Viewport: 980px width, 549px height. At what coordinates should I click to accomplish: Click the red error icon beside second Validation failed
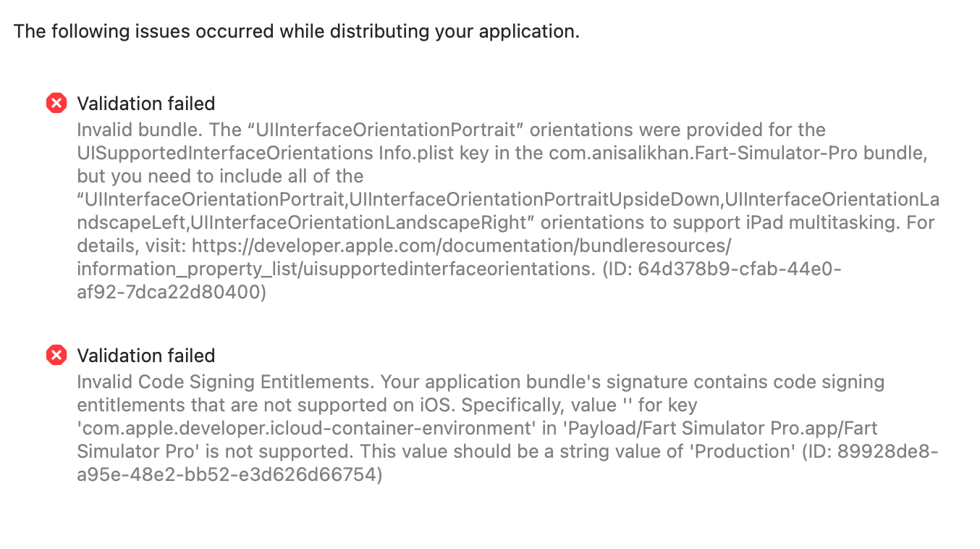(56, 356)
